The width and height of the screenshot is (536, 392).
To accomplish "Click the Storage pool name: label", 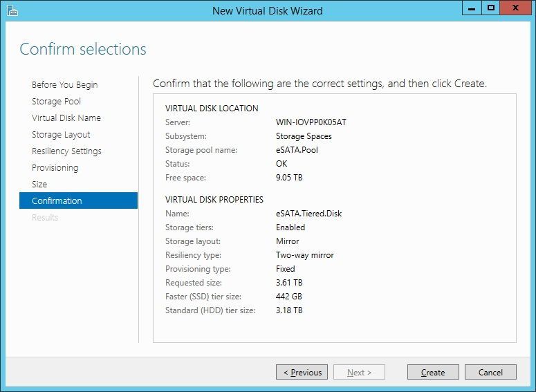I will [201, 150].
